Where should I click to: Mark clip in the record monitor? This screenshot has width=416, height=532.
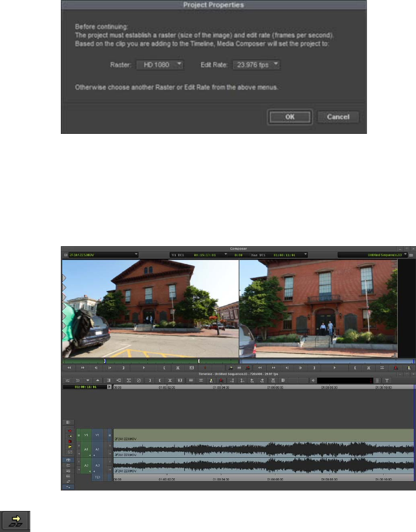[369, 368]
